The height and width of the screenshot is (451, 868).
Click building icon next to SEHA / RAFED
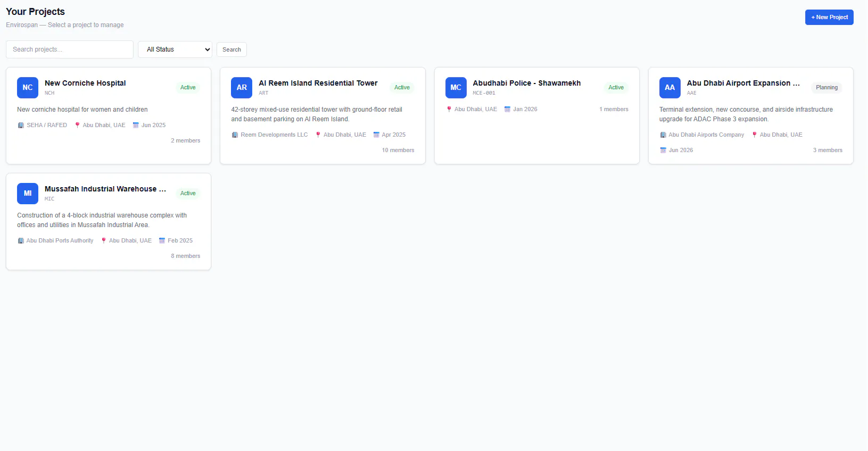[x=21, y=126]
